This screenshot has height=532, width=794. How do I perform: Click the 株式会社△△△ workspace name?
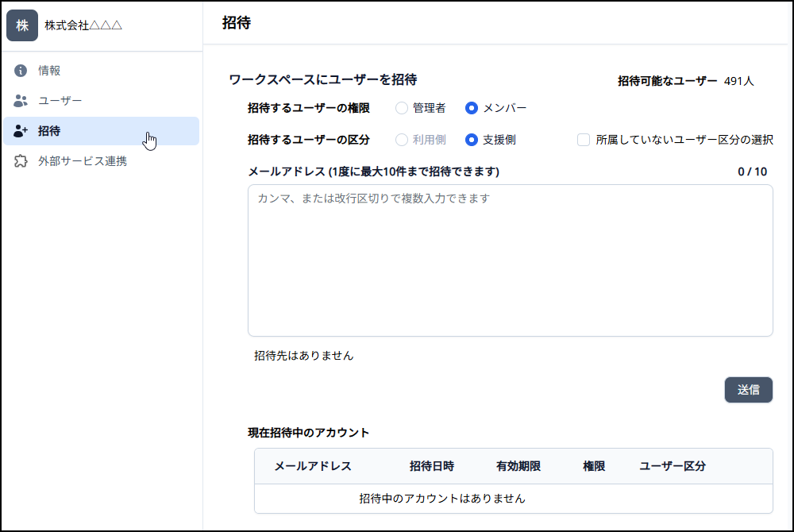[x=83, y=25]
